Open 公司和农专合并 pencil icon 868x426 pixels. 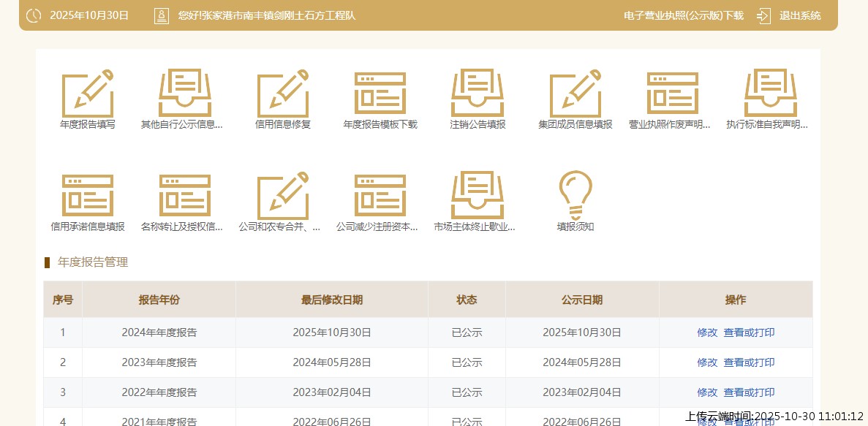click(282, 196)
